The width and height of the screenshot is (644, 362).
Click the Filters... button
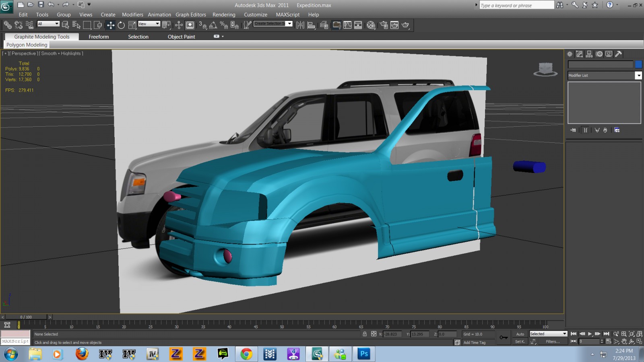pyautogui.click(x=553, y=341)
